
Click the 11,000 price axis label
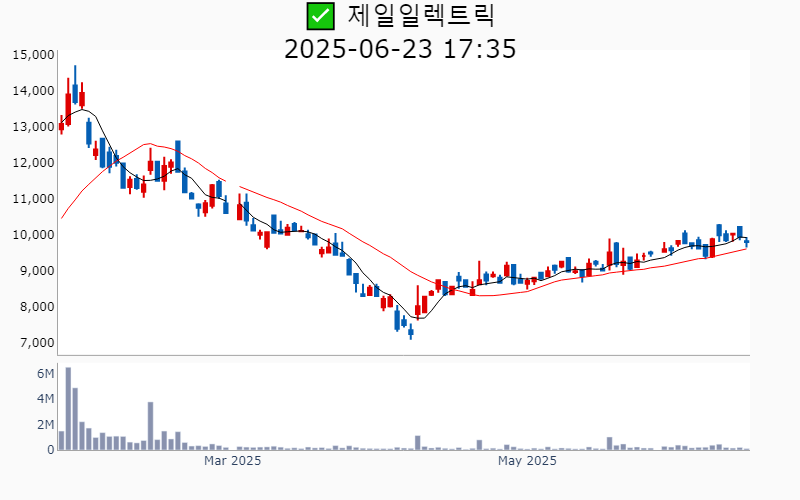click(34, 198)
